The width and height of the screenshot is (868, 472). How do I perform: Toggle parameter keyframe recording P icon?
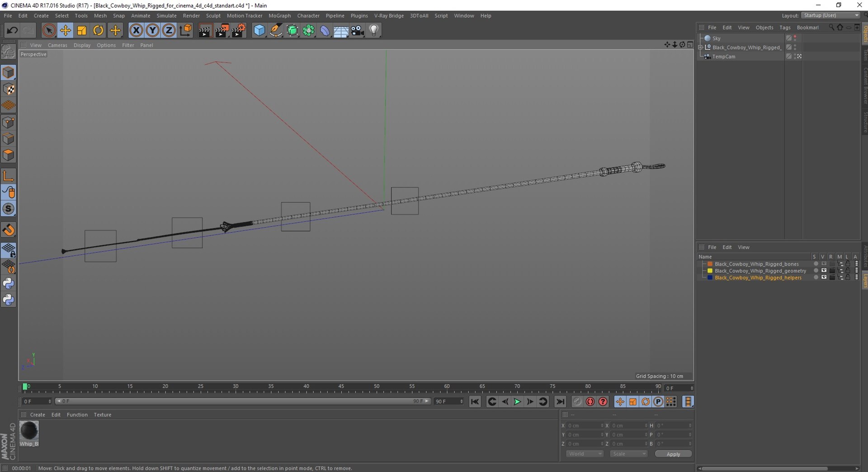[x=658, y=401]
